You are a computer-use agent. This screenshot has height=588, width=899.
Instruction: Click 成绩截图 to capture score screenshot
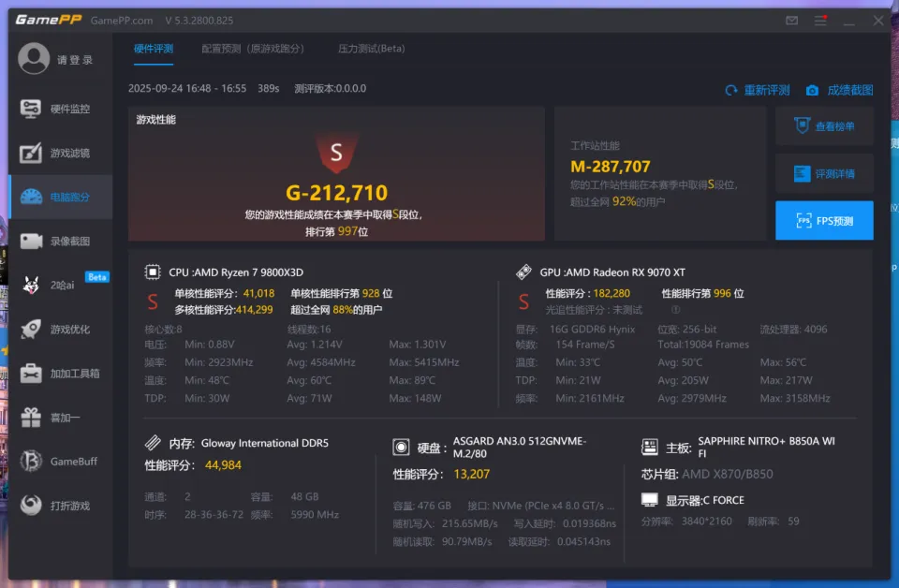point(839,90)
